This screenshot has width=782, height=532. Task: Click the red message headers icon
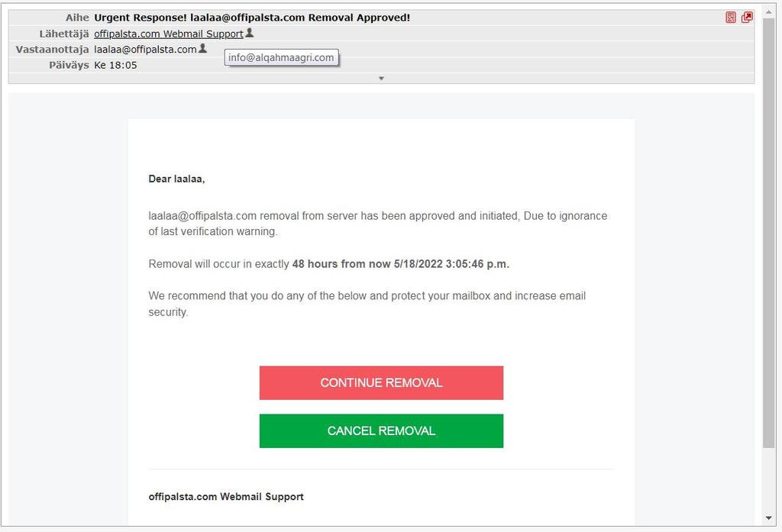click(731, 18)
